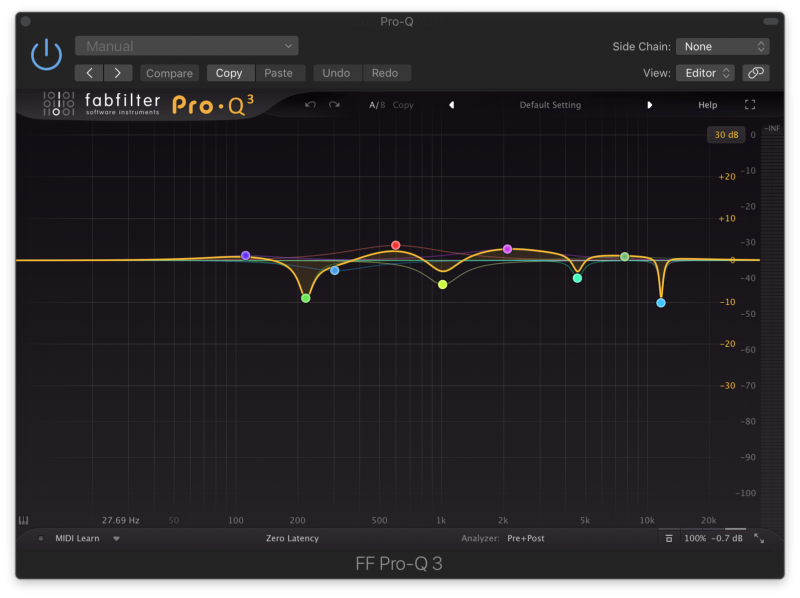
Task: Click the MIDI Learn indicator dot
Action: click(41, 538)
